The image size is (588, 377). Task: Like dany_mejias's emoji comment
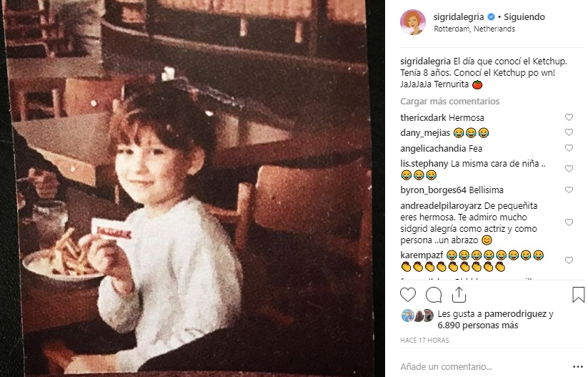(x=569, y=132)
